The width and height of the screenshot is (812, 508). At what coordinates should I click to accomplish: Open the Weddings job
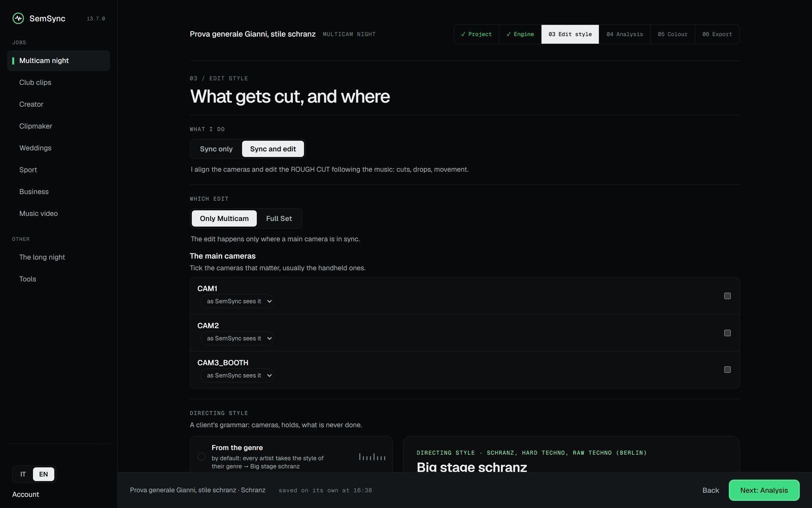click(58, 148)
